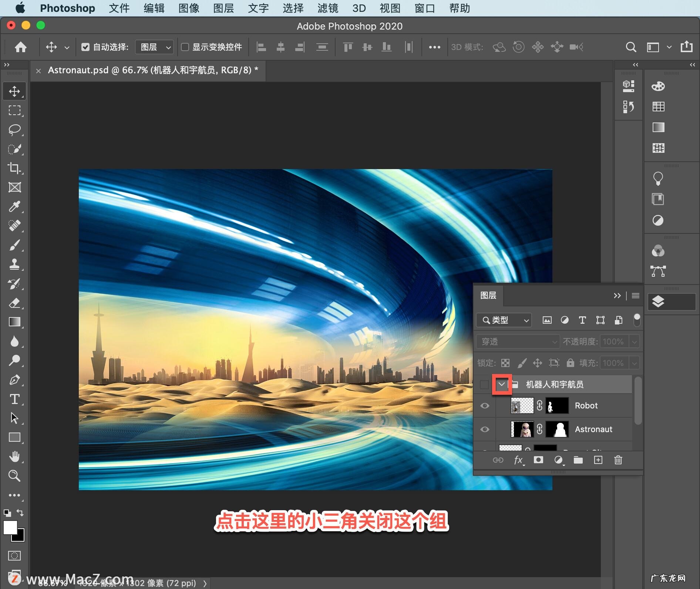Collapse the 机器人和宇航员 group

click(502, 384)
